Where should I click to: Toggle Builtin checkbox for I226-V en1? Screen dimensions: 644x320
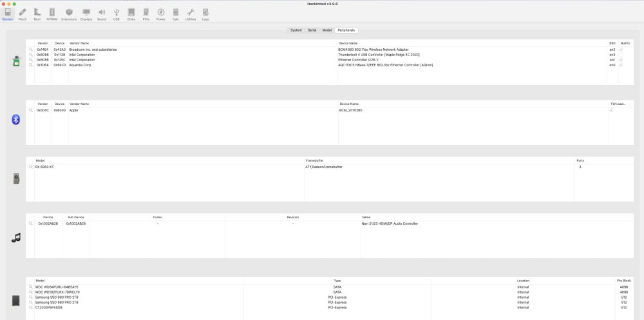tap(621, 60)
